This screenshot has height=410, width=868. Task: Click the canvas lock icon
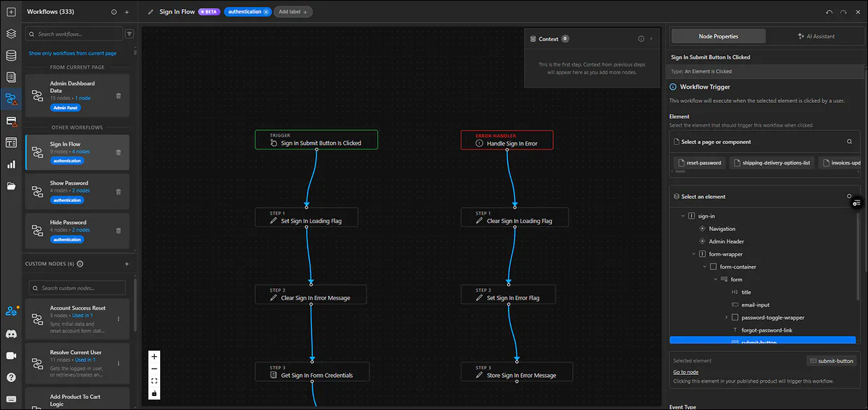[154, 394]
